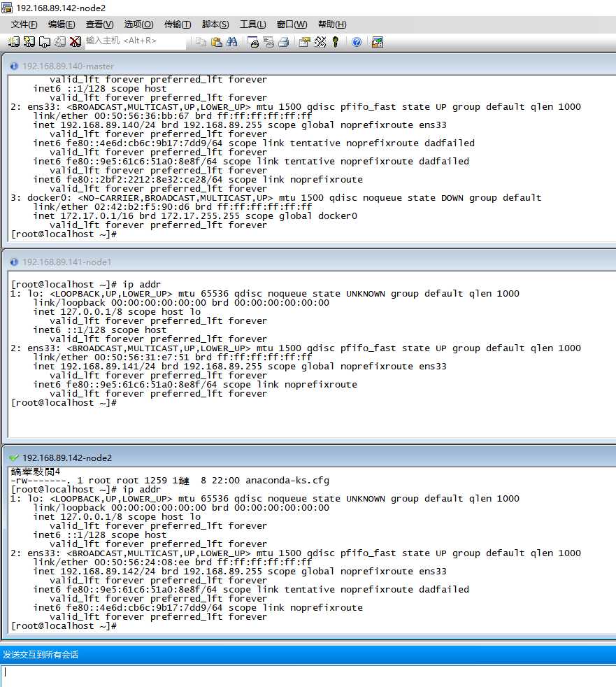Open the 文件(F) menu
Screen dimensions: 616x687
pyautogui.click(x=24, y=24)
